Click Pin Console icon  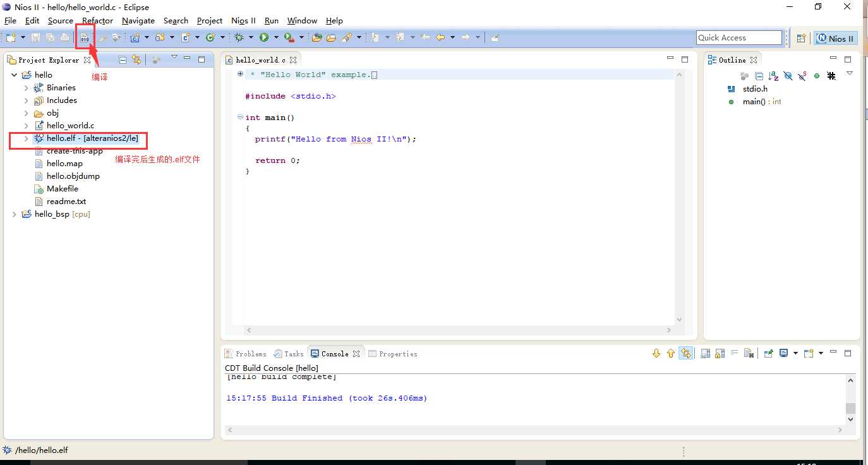tap(768, 353)
